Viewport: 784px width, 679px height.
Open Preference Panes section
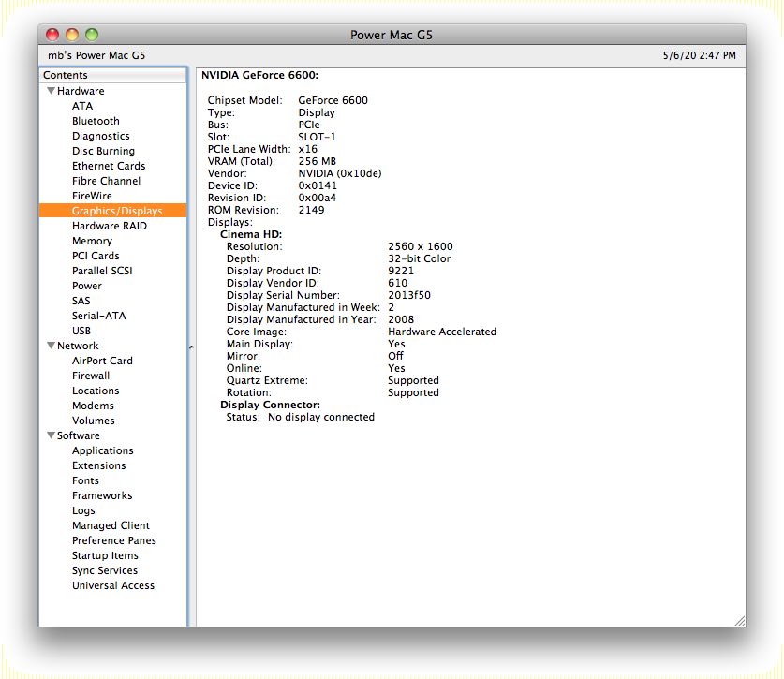pos(114,541)
